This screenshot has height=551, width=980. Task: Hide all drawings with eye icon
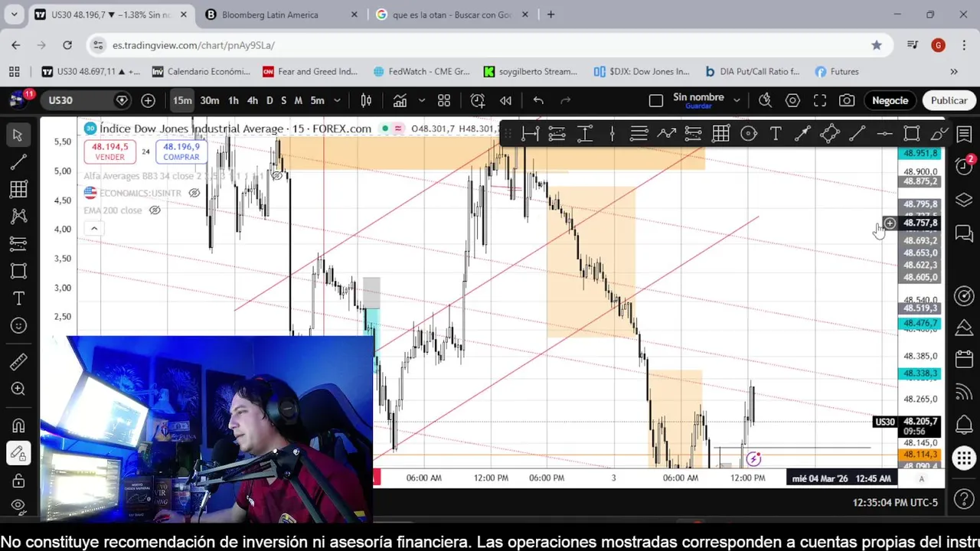pyautogui.click(x=18, y=506)
